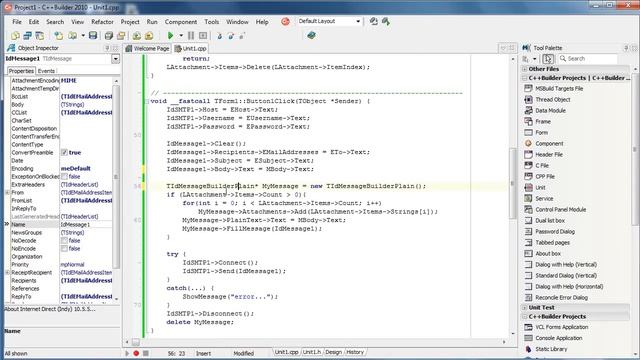Click Insert mode in status bar
Screen dimensions: 640x360
pyautogui.click(x=203, y=353)
